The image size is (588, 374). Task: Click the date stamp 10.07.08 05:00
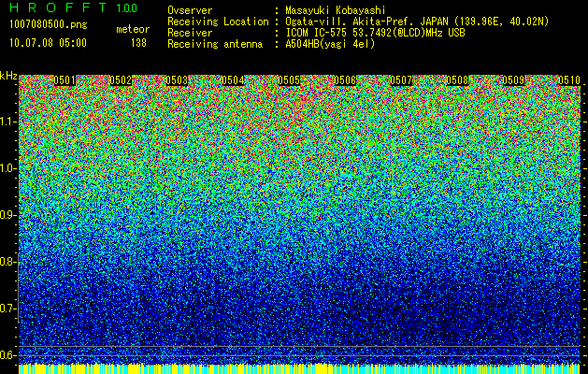tap(48, 43)
